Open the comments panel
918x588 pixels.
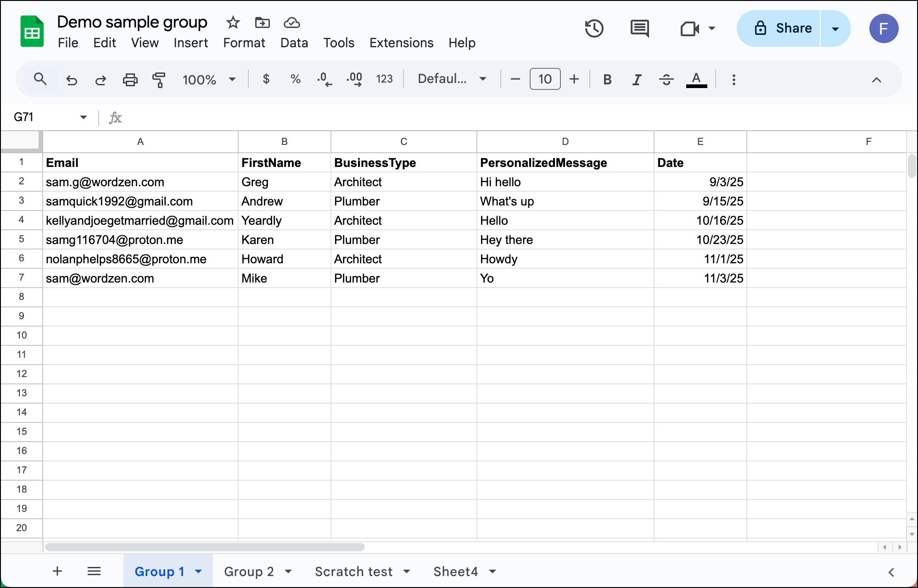tap(639, 28)
